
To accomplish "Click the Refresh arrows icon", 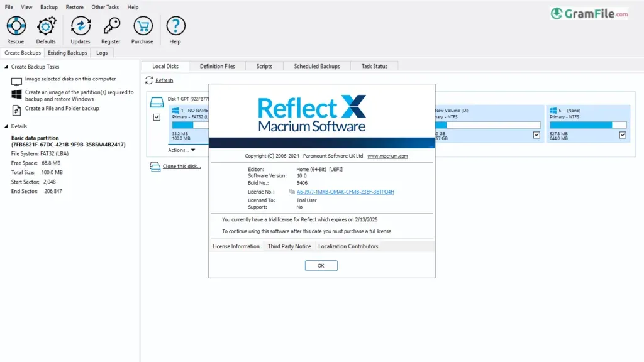I will click(149, 80).
